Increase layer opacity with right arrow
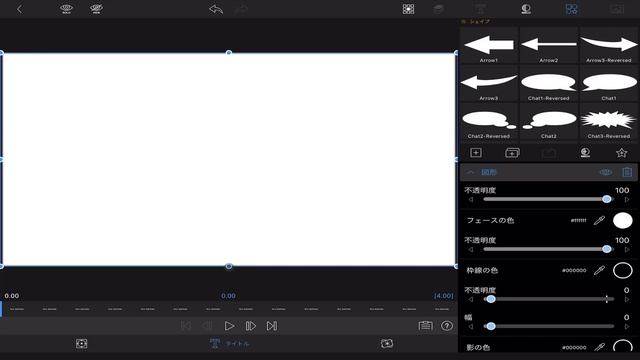Screen dimensions: 640x360 tap(627, 200)
